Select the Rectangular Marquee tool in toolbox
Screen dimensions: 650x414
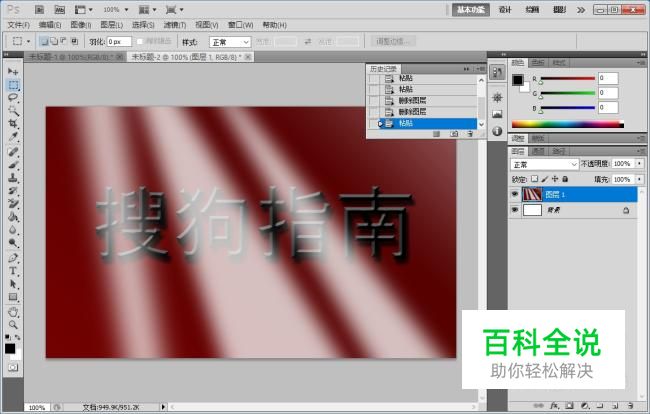13,85
